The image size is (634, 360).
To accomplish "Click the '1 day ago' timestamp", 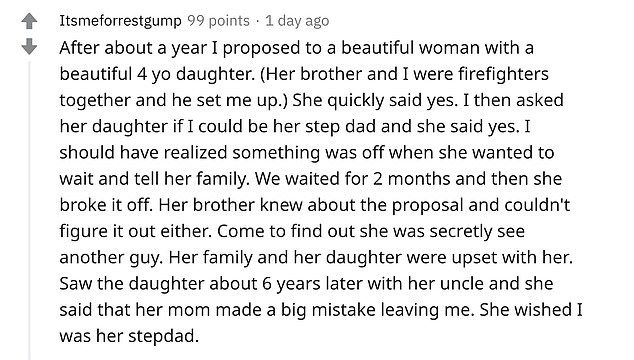I will (297, 21).
